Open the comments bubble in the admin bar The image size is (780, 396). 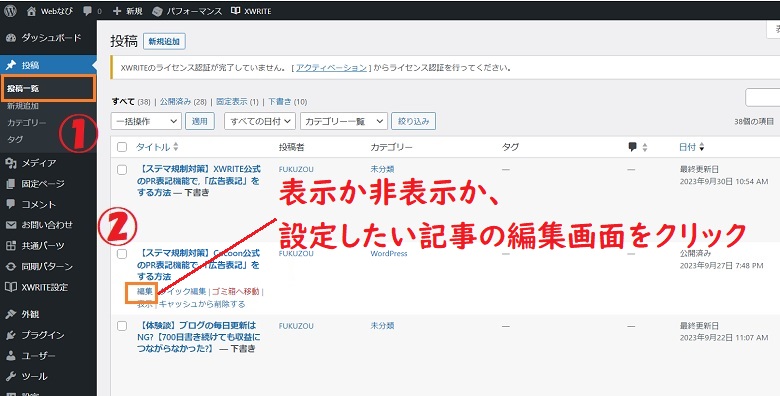point(88,11)
